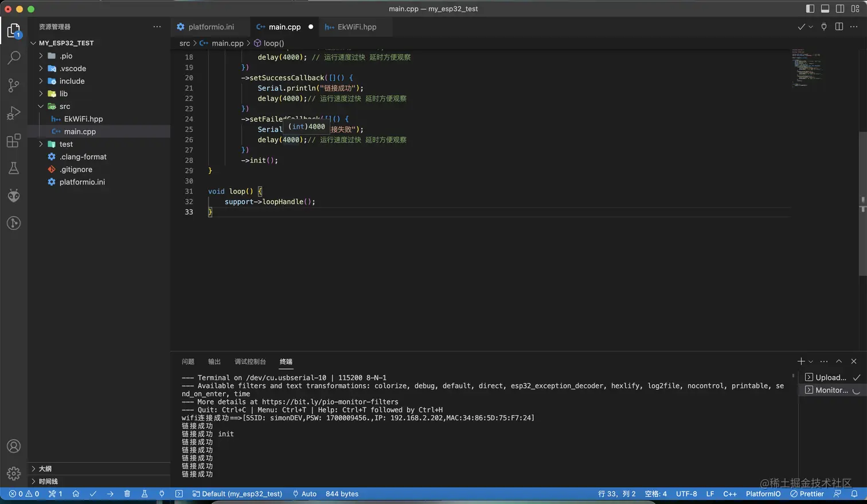Expand the 大纲 outline section

click(x=45, y=468)
